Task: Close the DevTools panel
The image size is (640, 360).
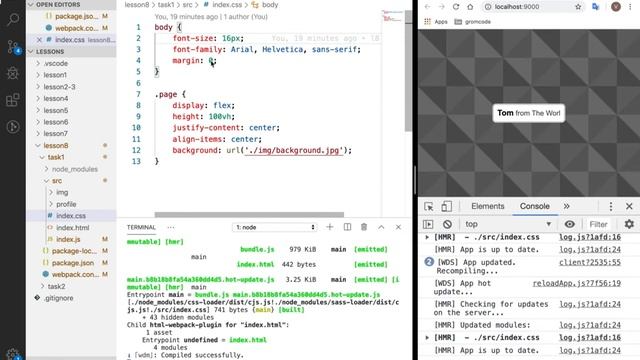Action: pos(629,206)
